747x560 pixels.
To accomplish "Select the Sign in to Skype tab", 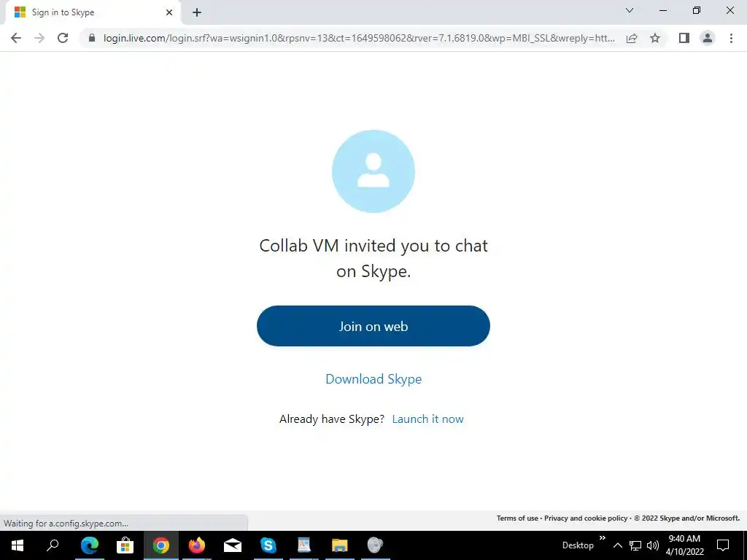I will coord(93,12).
